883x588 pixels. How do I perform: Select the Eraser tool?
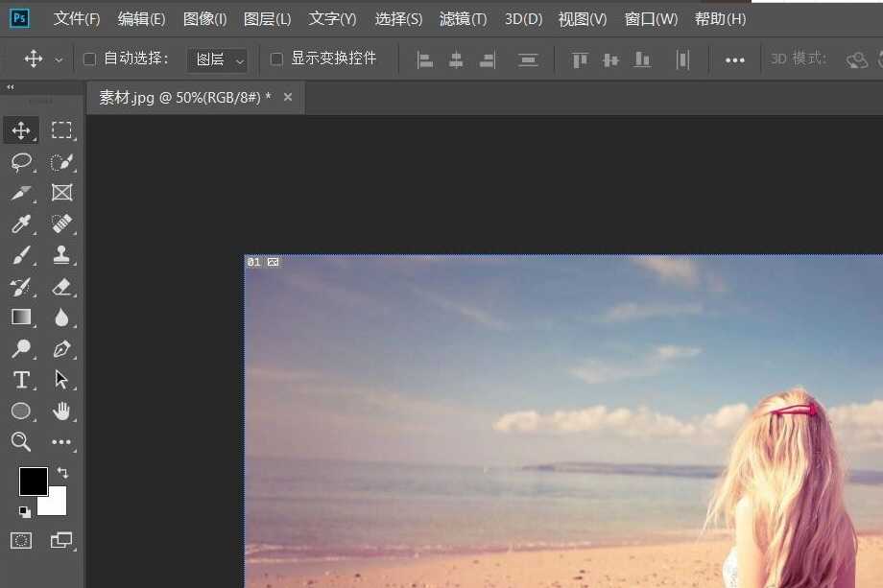[x=61, y=286]
